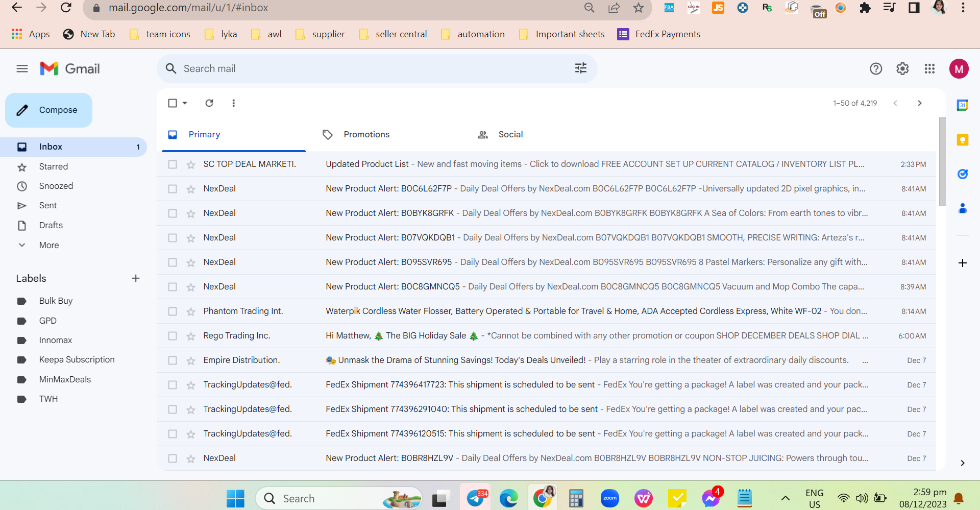Select SC TOP DEAL MARKETI. email checkbox

pos(173,164)
